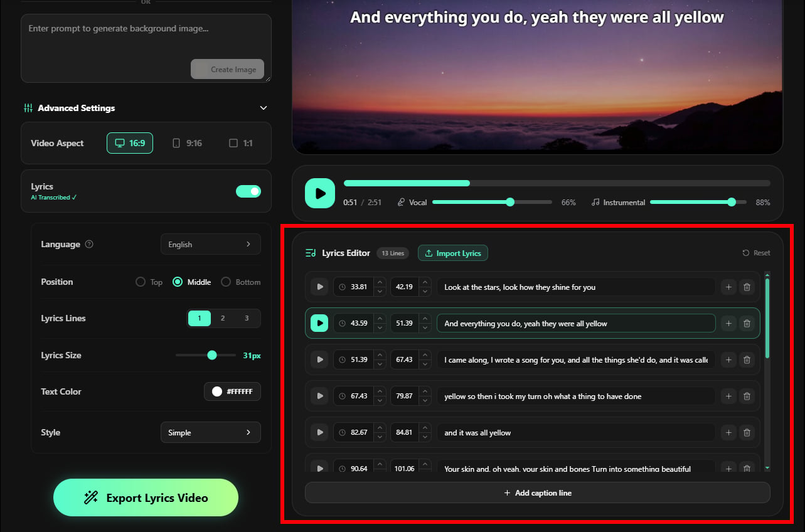Open the English language dropdown
This screenshot has height=532, width=805.
click(x=211, y=244)
